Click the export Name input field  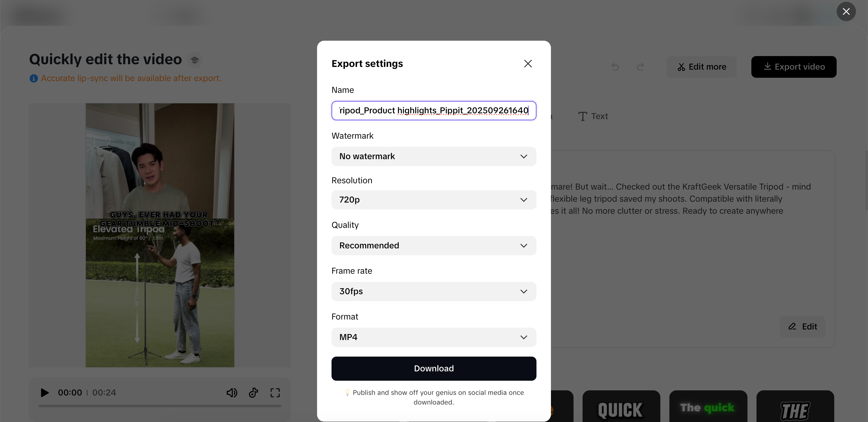434,111
